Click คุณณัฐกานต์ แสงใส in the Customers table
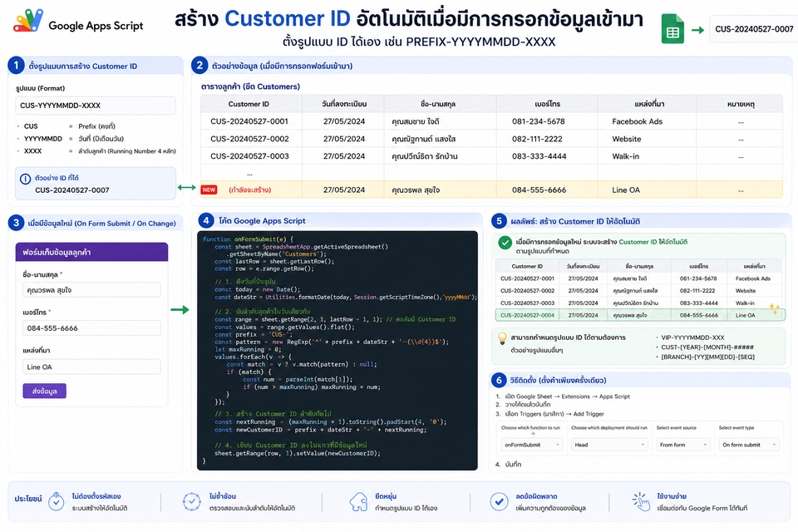Image resolution: width=798 pixels, height=532 pixels. click(x=423, y=139)
